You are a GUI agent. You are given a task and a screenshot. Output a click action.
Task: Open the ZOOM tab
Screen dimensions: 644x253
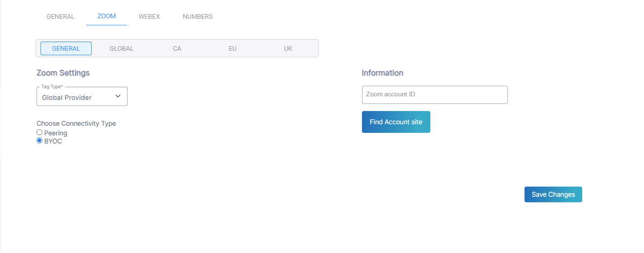click(106, 17)
